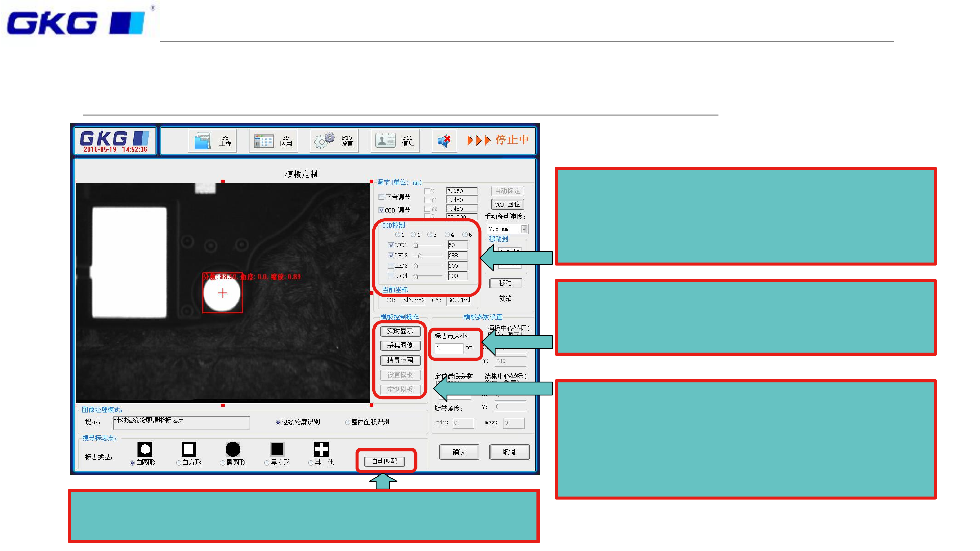Click the 自动匹配 auto match button
The height and width of the screenshot is (551, 980).
click(384, 462)
